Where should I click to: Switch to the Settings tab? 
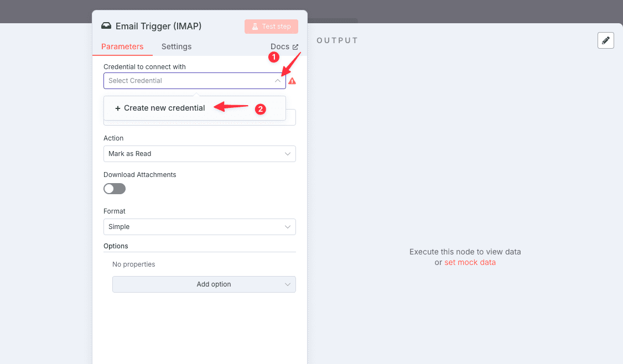(176, 46)
